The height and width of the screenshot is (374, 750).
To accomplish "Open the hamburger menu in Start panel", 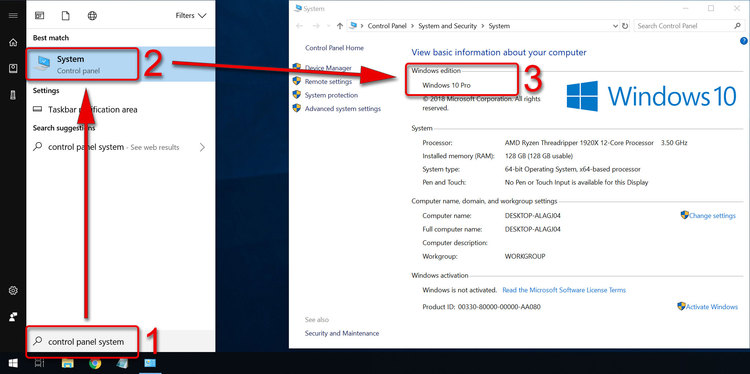I will tap(13, 15).
